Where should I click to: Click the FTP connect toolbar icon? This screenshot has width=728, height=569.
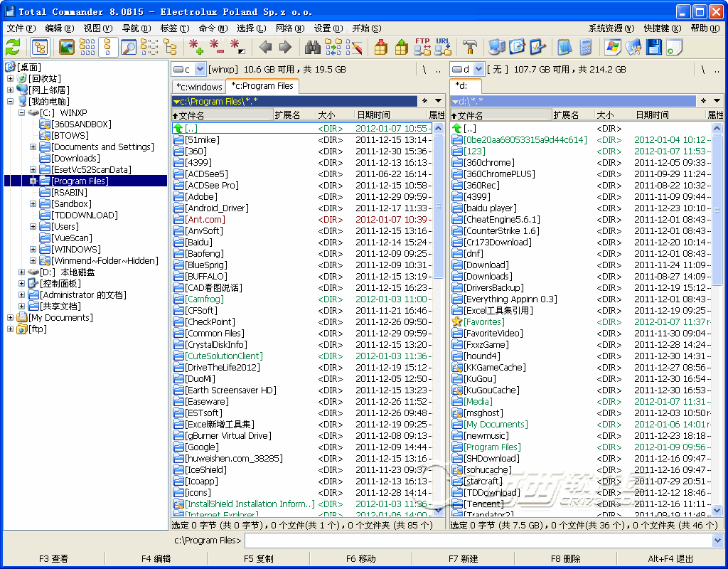pos(422,47)
